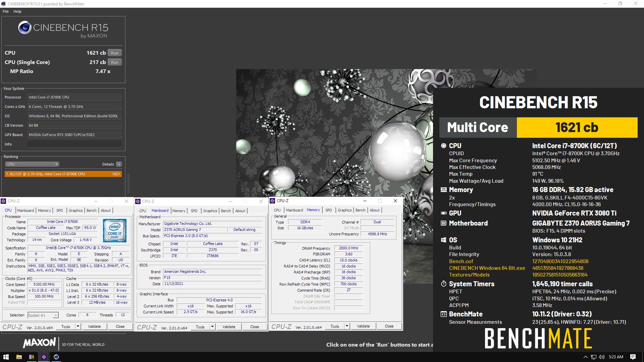This screenshot has height=362, width=644.
Task: Click the Intel Core i7 logo badge
Action: [x=115, y=231]
